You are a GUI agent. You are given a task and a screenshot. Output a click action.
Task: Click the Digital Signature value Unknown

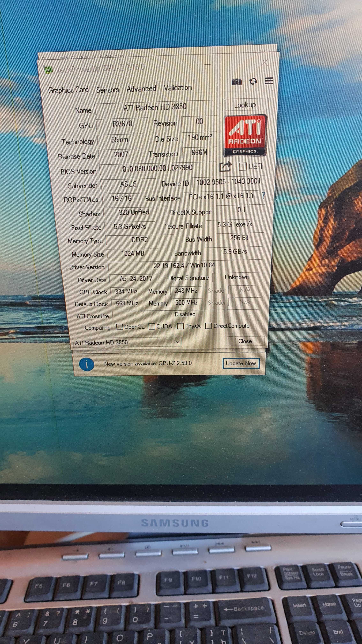click(237, 277)
